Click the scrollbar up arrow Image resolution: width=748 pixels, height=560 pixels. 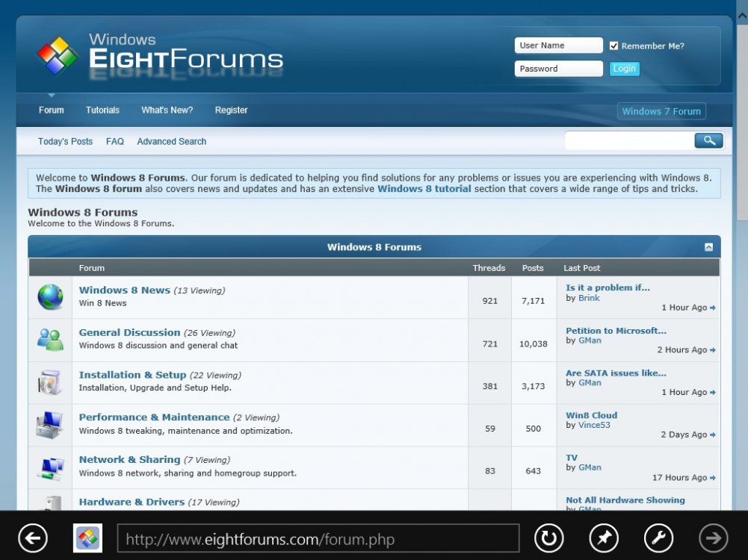click(x=742, y=16)
